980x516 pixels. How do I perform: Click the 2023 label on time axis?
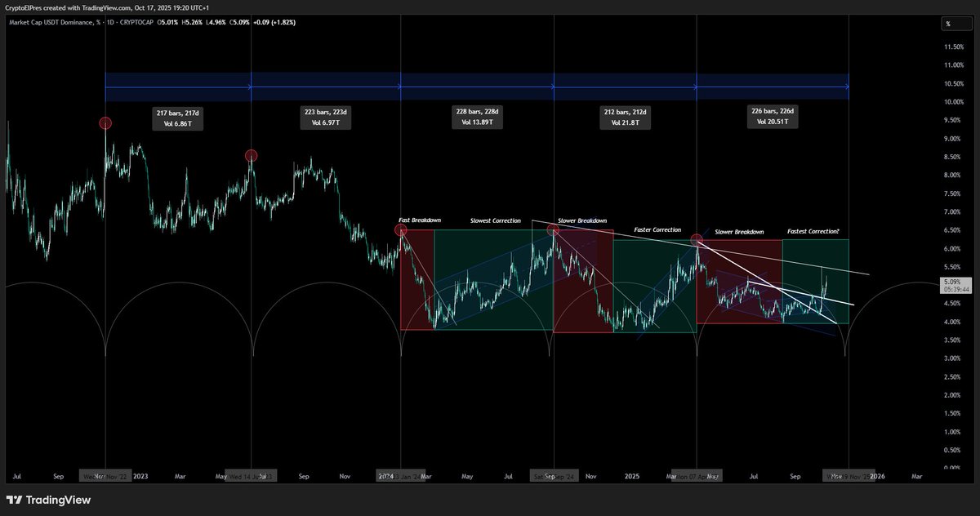(140, 475)
